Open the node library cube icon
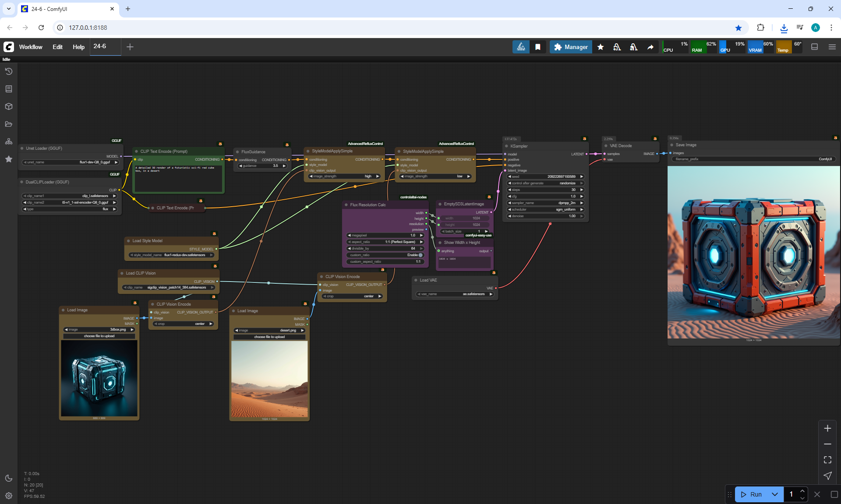The height and width of the screenshot is (504, 841). pos(9,106)
